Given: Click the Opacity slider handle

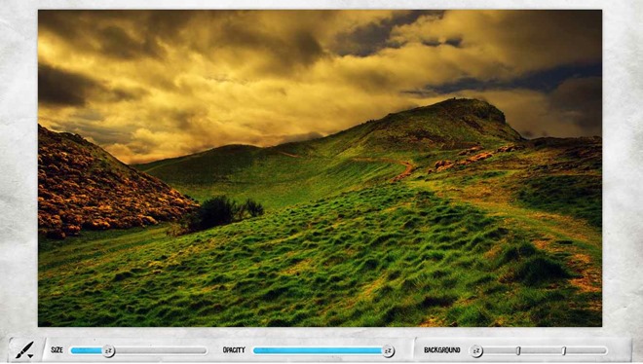Looking at the screenshot, I should [x=388, y=351].
